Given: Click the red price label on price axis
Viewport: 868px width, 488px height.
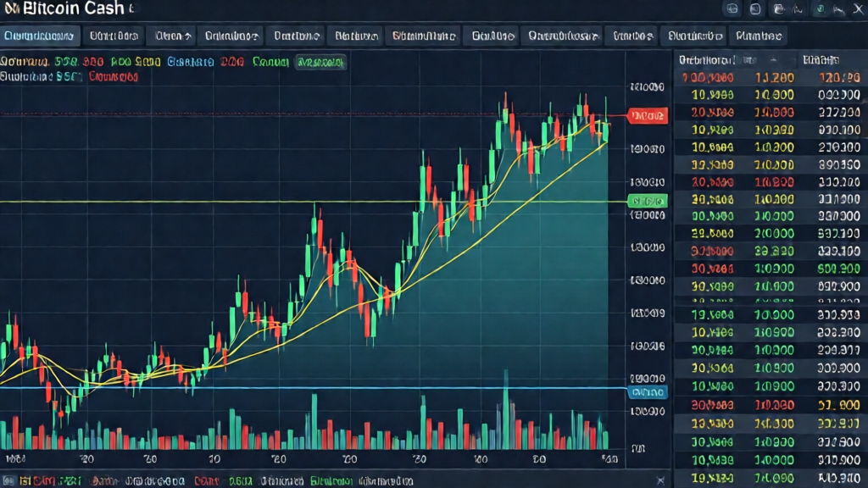Looking at the screenshot, I should [648, 115].
